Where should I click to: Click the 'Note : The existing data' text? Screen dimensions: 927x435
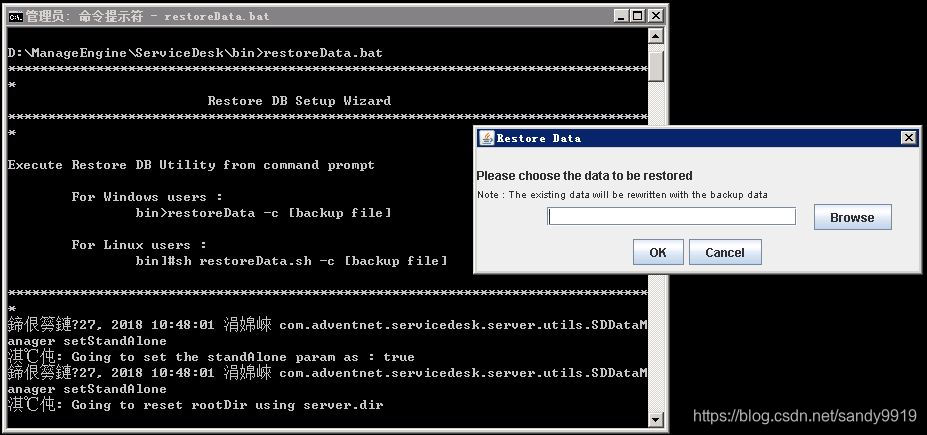point(622,194)
